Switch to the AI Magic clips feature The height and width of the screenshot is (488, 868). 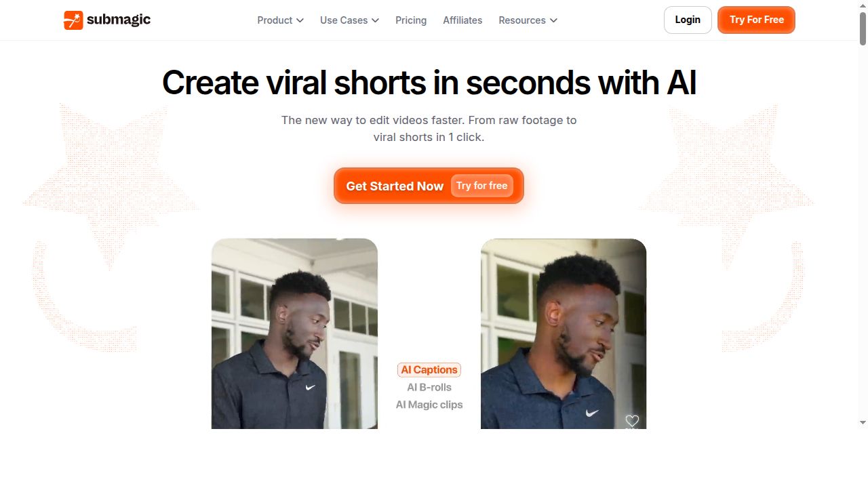click(x=429, y=405)
